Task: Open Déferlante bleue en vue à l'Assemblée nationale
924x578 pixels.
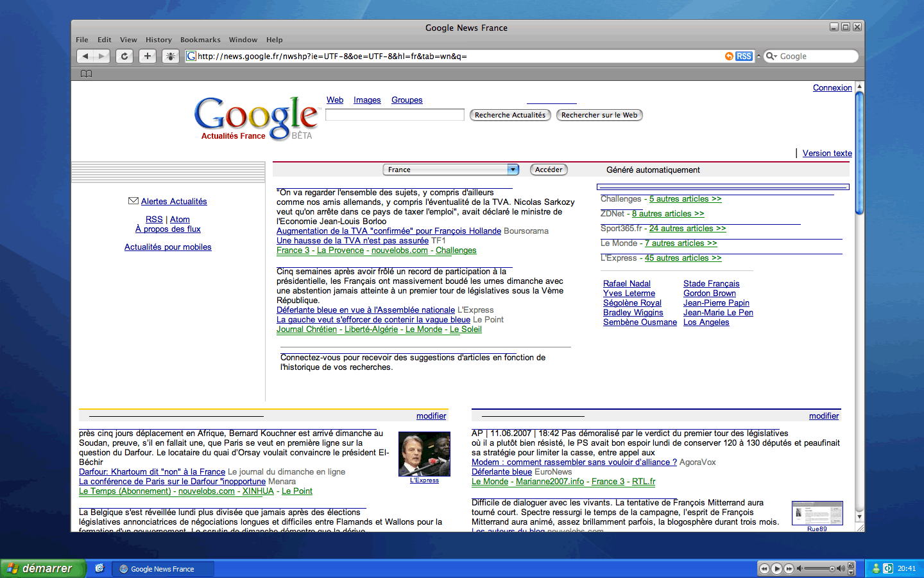Action: (x=366, y=310)
